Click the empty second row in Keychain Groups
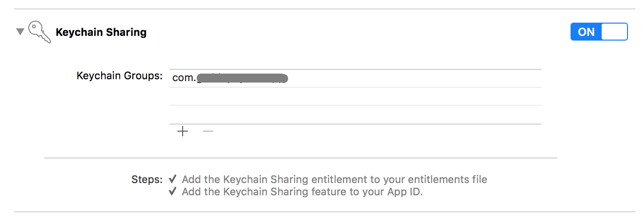Image resolution: width=644 pixels, height=217 pixels. [x=355, y=96]
